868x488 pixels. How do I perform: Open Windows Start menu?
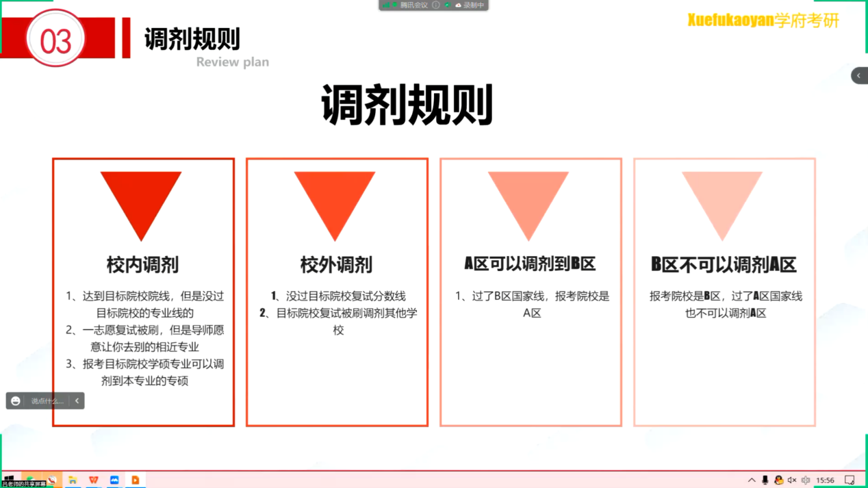[x=10, y=480]
